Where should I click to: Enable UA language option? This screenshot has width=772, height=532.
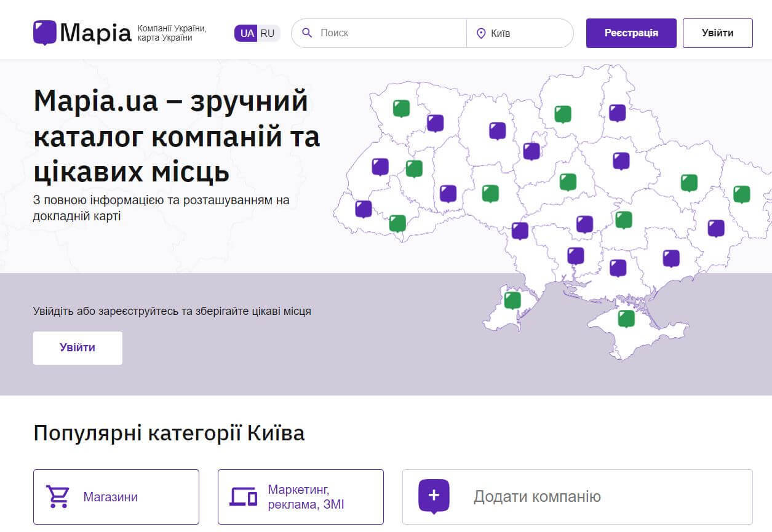coord(247,33)
